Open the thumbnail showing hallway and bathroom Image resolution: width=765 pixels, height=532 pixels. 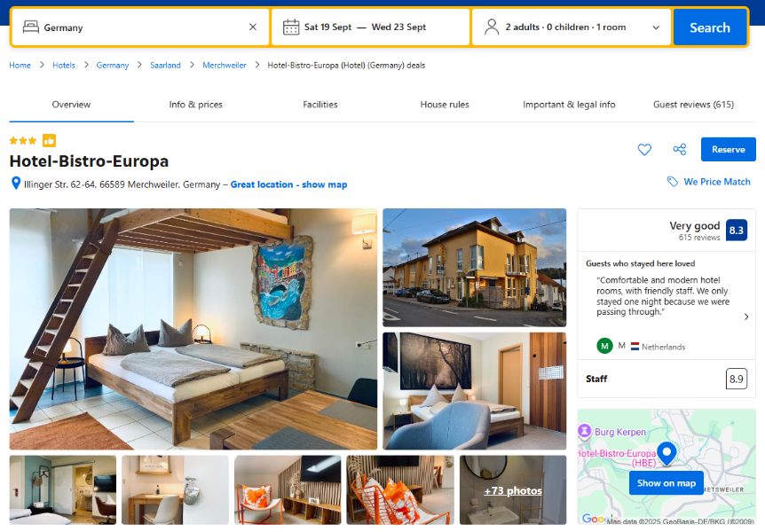63,490
